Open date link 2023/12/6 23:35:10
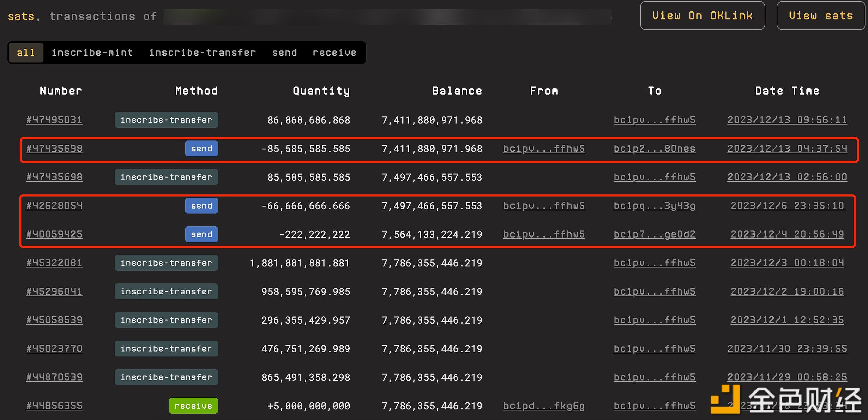This screenshot has width=868, height=420. (787, 206)
